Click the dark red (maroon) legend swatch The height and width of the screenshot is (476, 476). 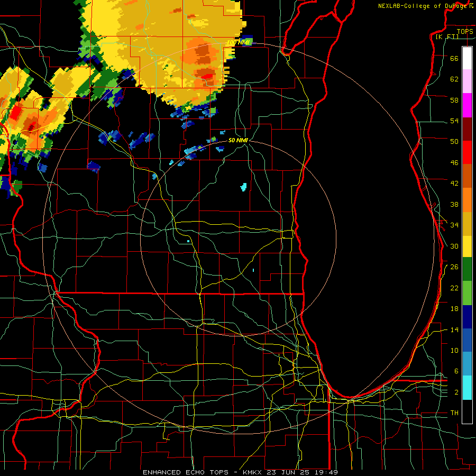tap(467, 129)
